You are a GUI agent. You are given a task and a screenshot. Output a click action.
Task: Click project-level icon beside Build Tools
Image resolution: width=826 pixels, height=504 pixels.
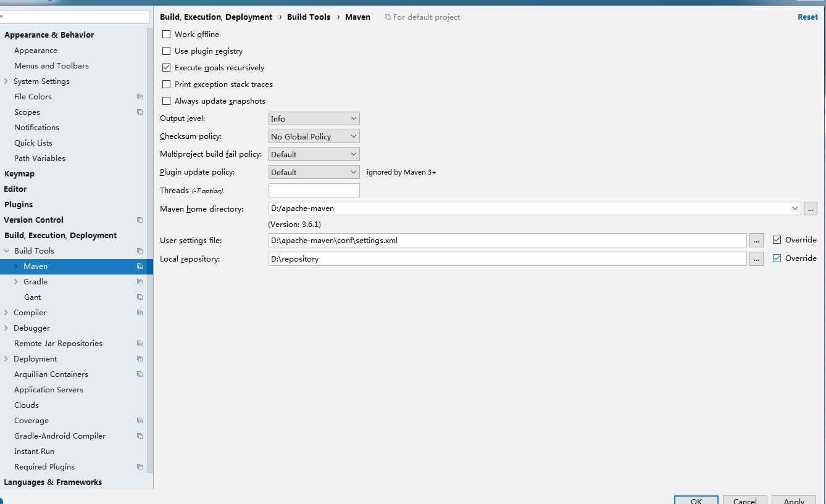[140, 251]
